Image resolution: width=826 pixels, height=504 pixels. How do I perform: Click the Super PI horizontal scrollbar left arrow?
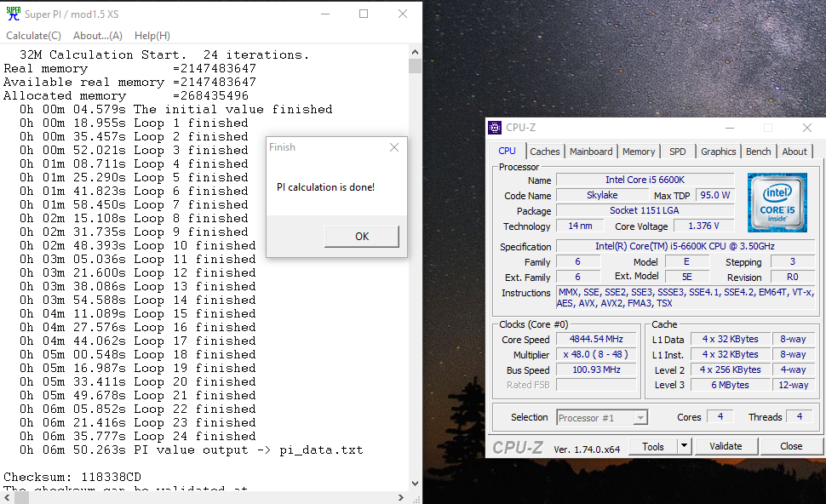7,498
